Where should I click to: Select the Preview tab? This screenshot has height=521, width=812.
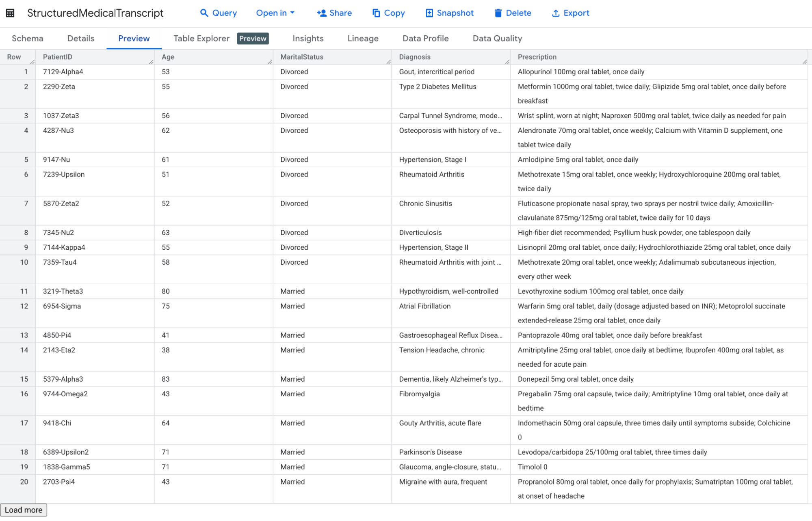[134, 39]
